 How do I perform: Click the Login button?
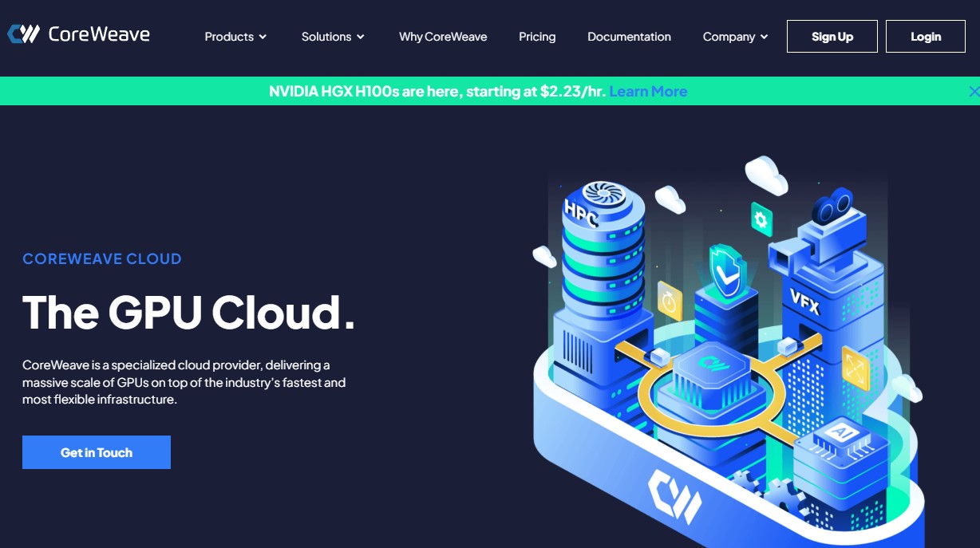926,37
